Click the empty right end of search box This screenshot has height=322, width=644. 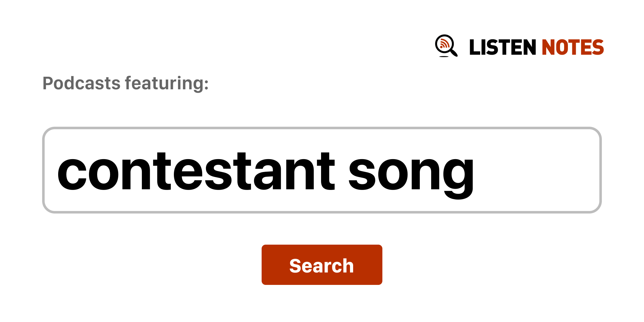point(550,170)
